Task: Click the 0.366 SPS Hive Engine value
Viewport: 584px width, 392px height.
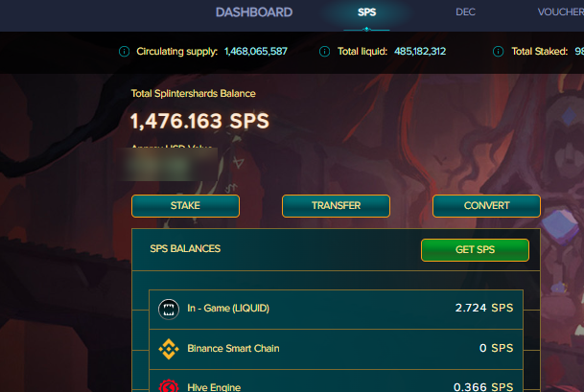Action: click(483, 387)
